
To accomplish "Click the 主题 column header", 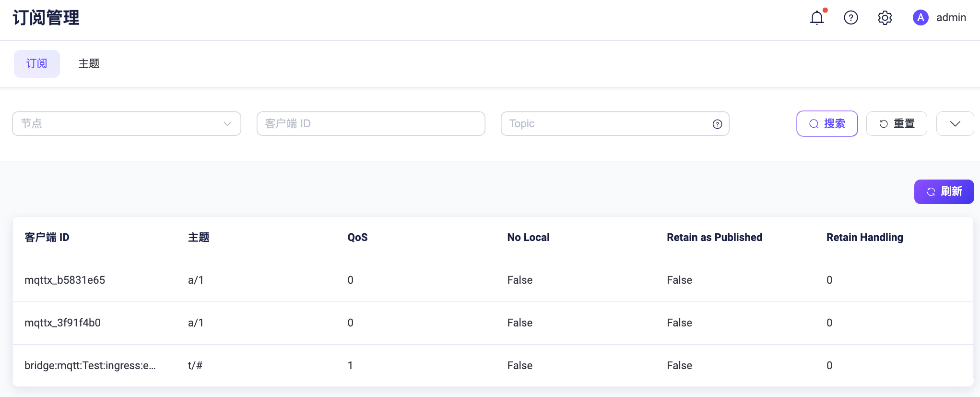I will tap(199, 238).
